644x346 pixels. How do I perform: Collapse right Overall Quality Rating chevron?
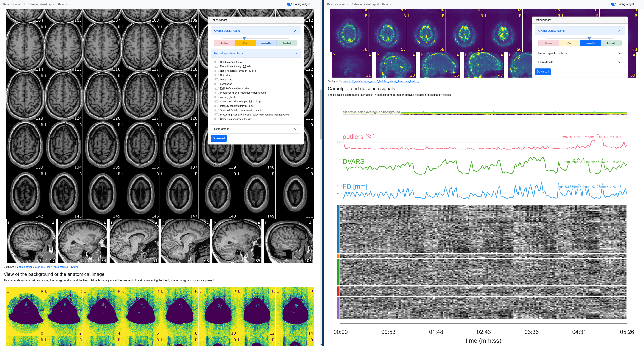click(x=620, y=31)
